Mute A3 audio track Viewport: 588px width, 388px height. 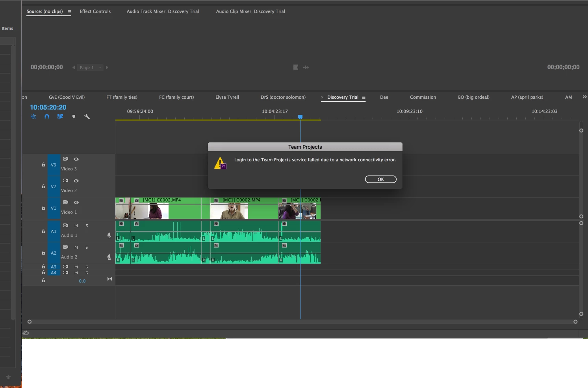76,267
